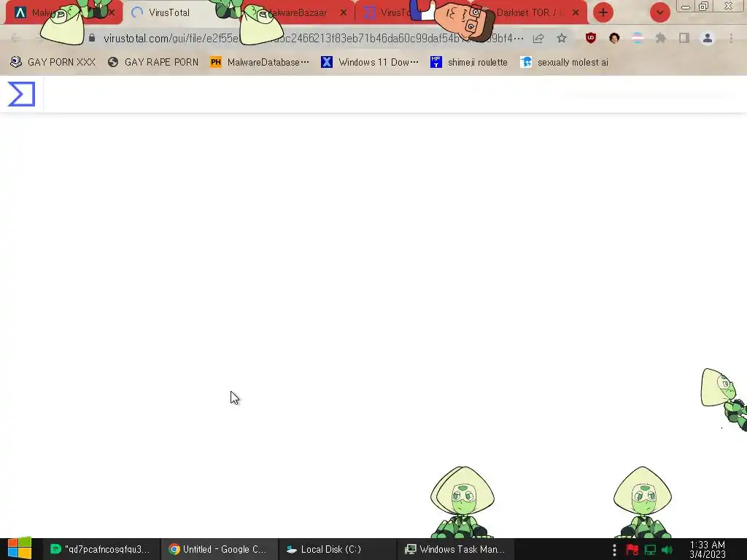Switch to qd7pcafncosqfqu3 taskbar window

pos(100,549)
